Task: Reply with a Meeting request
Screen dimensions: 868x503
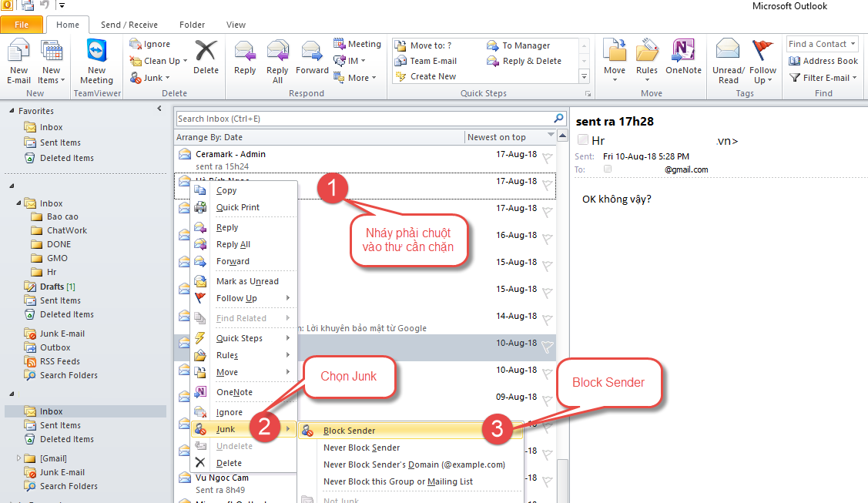Action: 357,44
